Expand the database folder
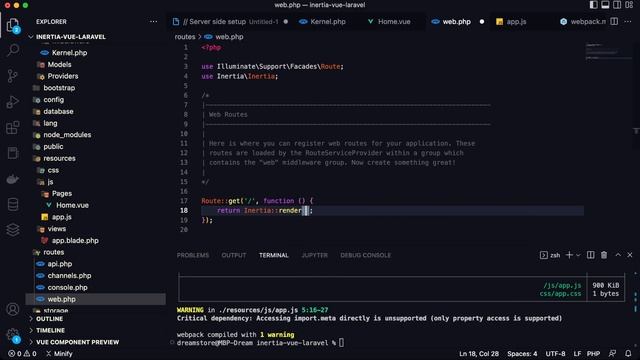 click(58, 111)
